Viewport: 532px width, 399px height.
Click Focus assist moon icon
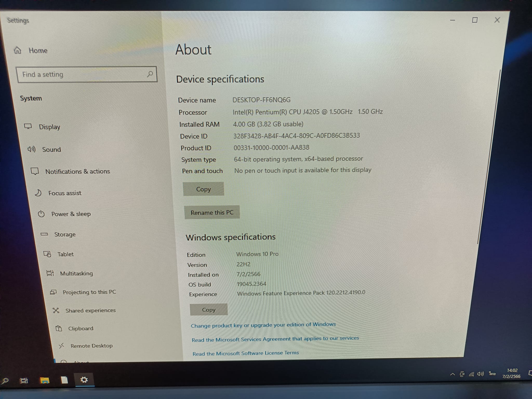click(38, 193)
